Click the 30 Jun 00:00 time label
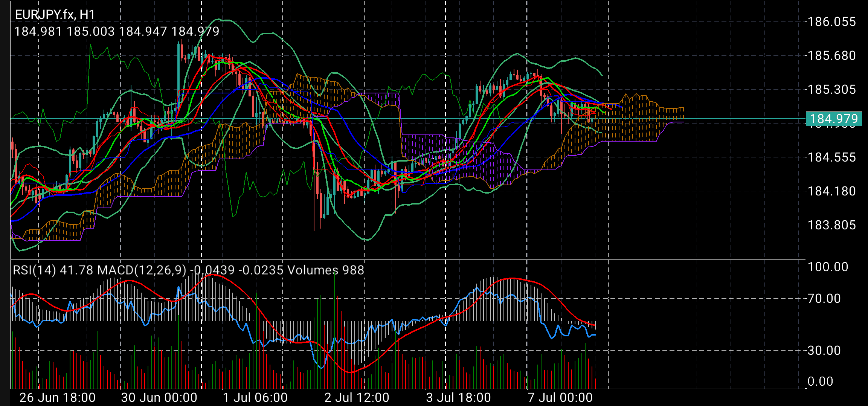868x406 pixels. (159, 397)
